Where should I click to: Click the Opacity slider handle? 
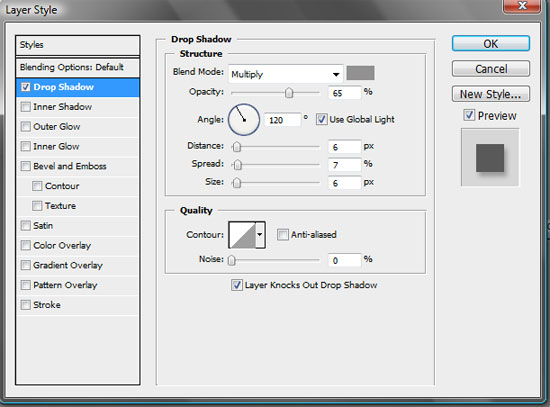pos(289,93)
